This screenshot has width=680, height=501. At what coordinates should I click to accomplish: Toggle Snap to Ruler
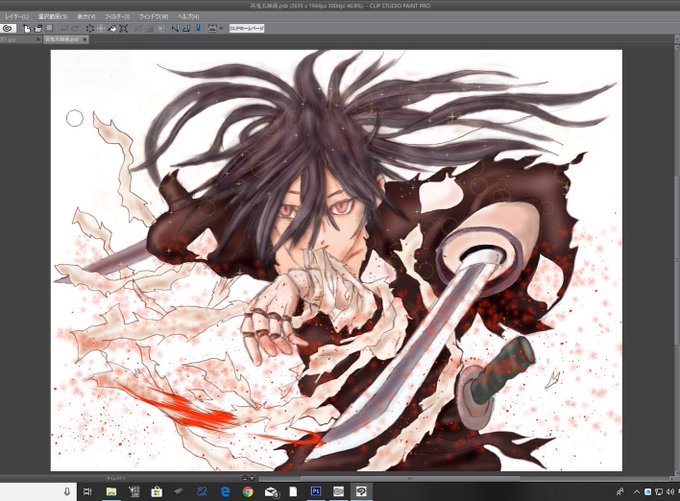coord(175,29)
